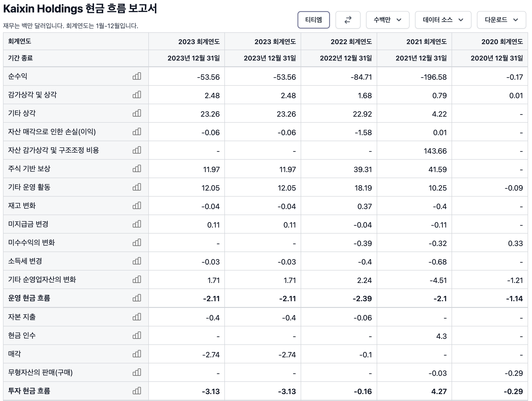Click the 기타 순영업자산의 변화 row label
The height and width of the screenshot is (401, 532).
pyautogui.click(x=42, y=279)
